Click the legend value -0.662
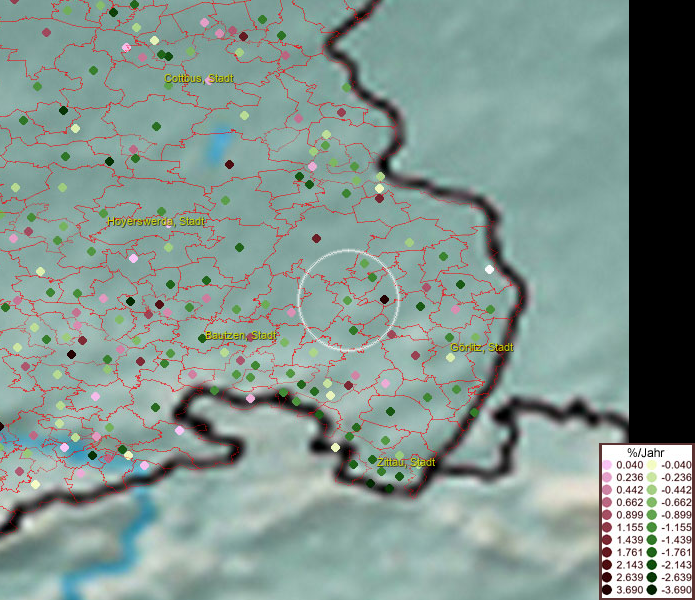695x600 pixels. tap(676, 503)
